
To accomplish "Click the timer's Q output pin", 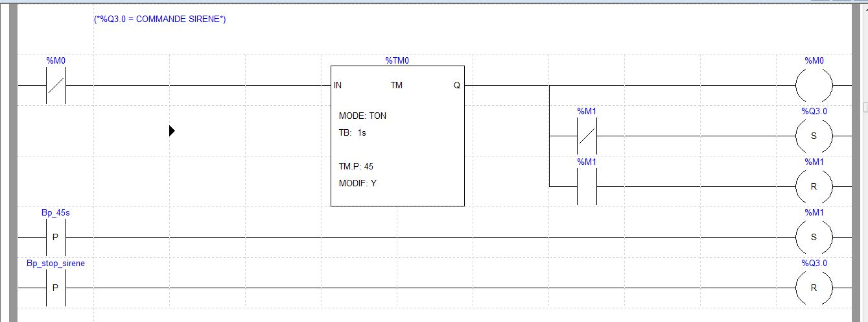I will [456, 85].
